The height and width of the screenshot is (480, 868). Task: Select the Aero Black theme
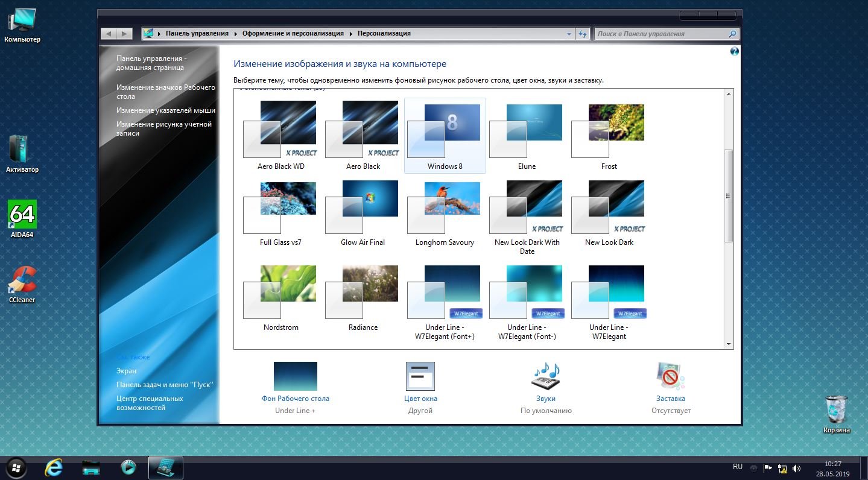click(363, 136)
